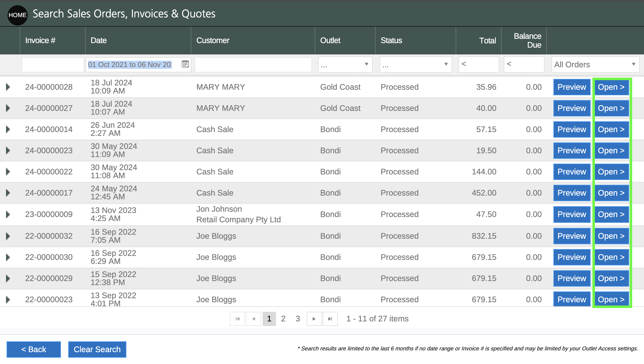
Task: Click the Back button
Action: click(x=34, y=349)
